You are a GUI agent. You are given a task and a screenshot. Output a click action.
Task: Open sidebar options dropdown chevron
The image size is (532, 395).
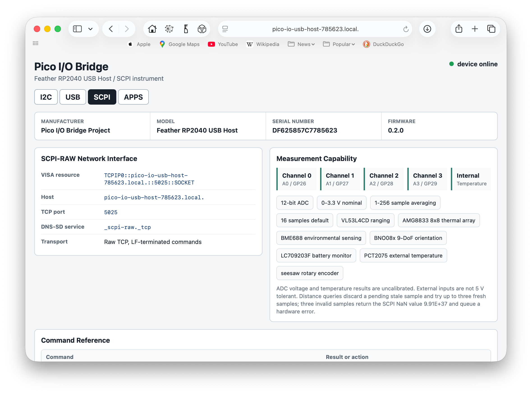click(x=90, y=29)
